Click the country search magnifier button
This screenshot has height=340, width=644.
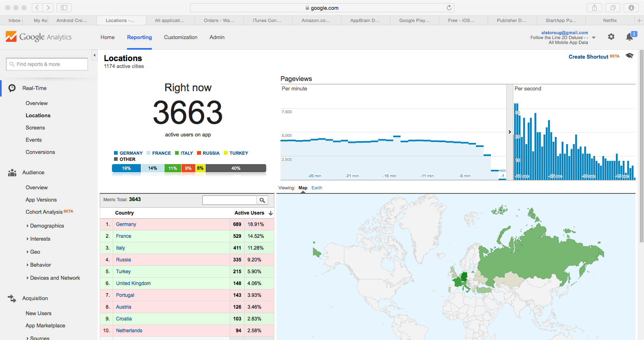click(263, 200)
